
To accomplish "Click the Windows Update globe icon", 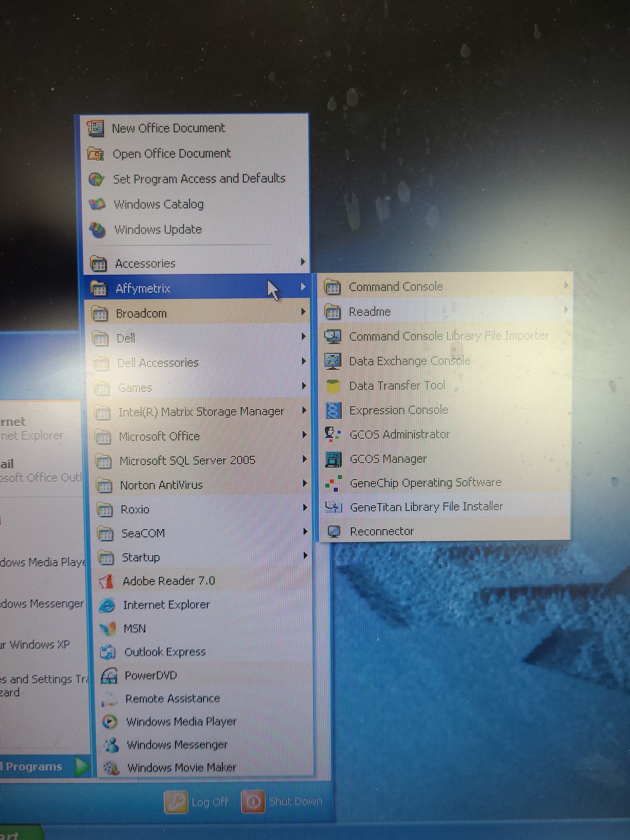I will click(97, 229).
